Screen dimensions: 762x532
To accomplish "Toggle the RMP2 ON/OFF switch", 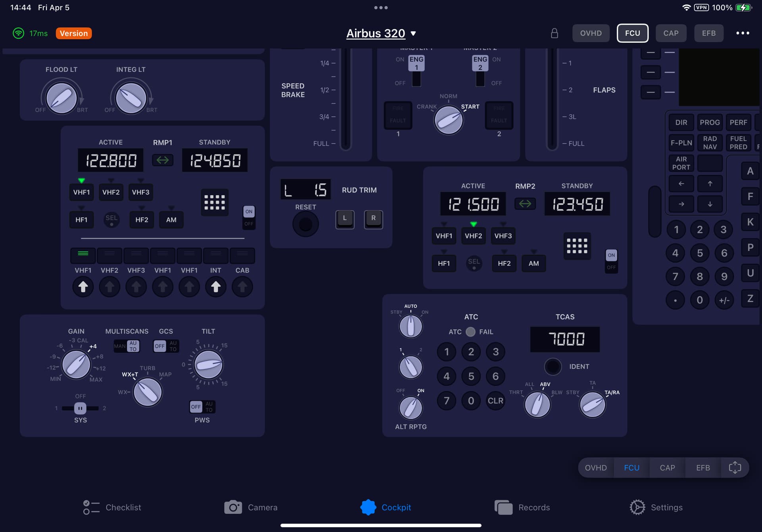I will tap(611, 261).
